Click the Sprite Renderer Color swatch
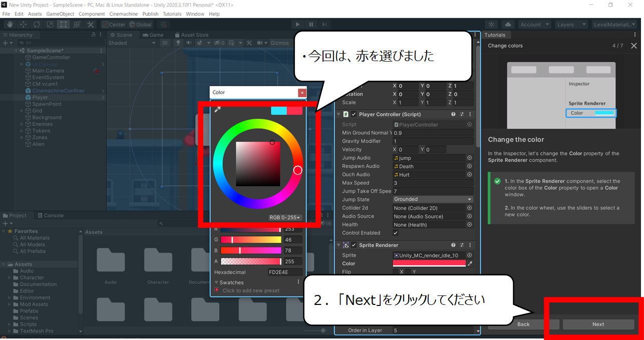 pyautogui.click(x=429, y=263)
